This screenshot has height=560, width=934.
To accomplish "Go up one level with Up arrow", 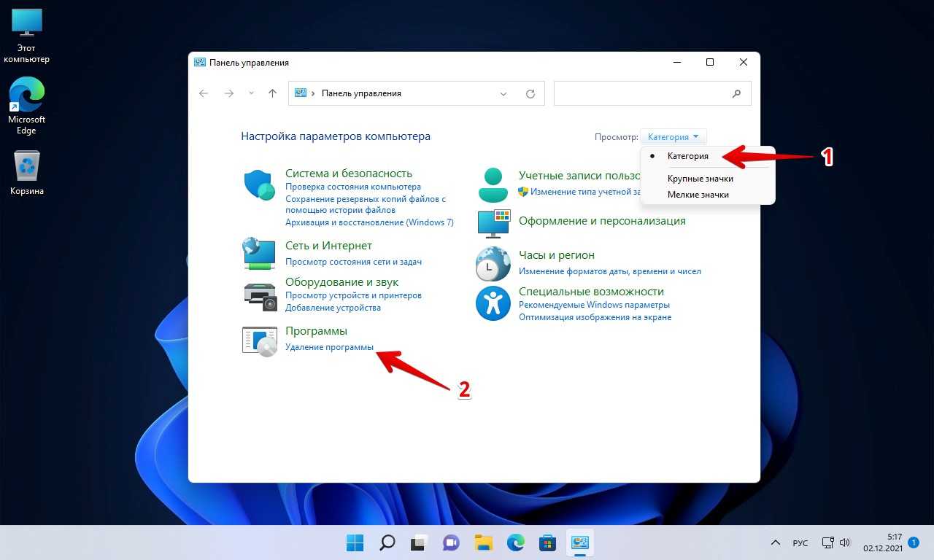I will tap(273, 93).
